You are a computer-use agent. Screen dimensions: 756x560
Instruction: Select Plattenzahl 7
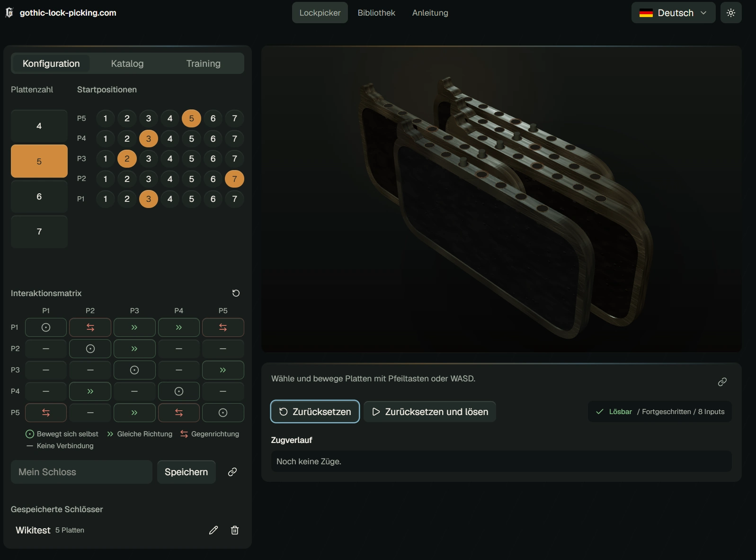point(39,232)
